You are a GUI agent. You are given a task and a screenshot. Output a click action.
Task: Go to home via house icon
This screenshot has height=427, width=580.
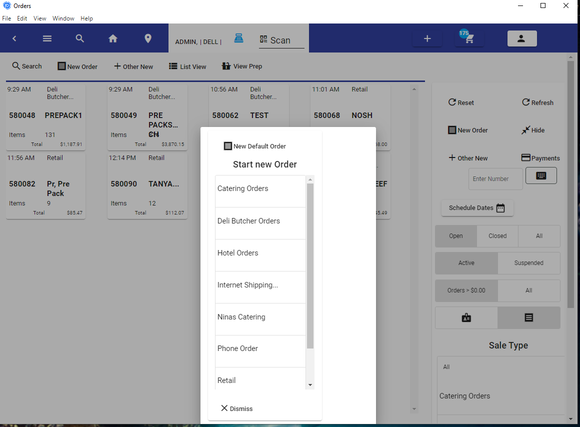click(113, 38)
